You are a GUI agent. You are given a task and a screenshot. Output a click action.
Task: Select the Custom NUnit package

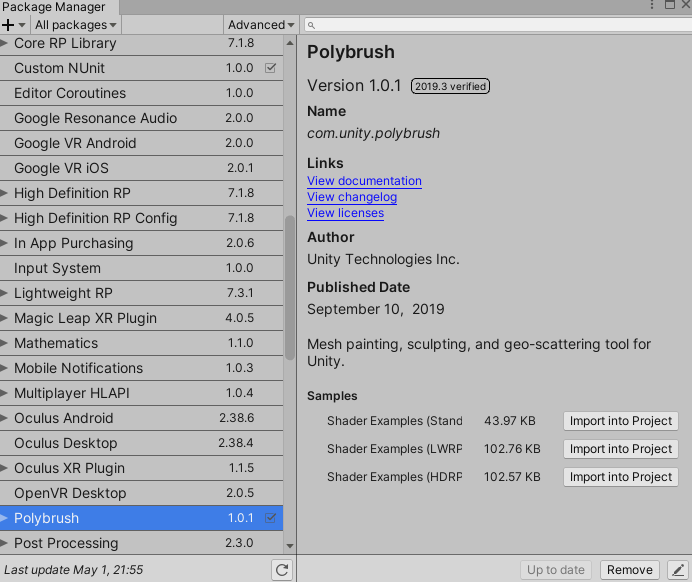pos(141,68)
